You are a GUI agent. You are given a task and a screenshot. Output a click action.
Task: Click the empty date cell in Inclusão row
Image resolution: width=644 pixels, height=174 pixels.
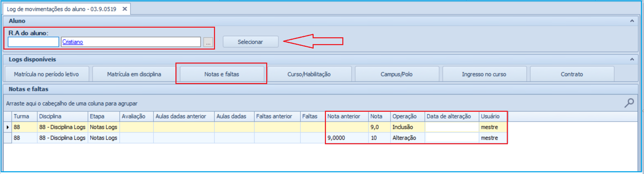point(452,127)
